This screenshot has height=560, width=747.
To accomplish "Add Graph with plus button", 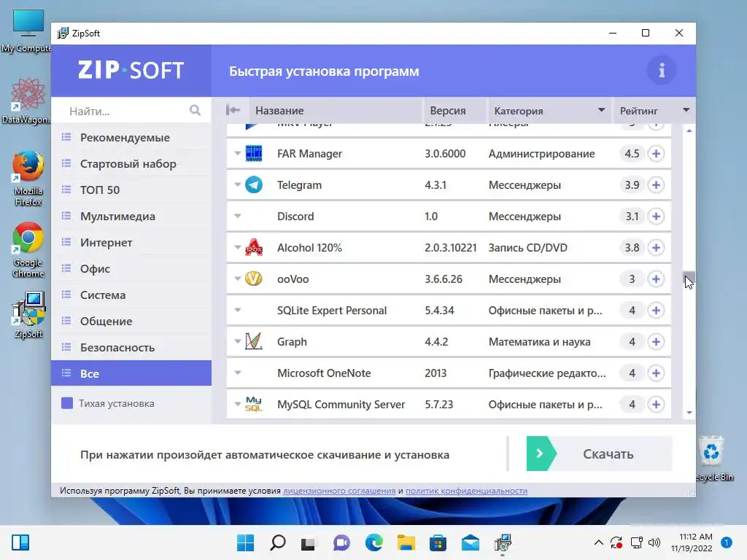I will (x=656, y=341).
